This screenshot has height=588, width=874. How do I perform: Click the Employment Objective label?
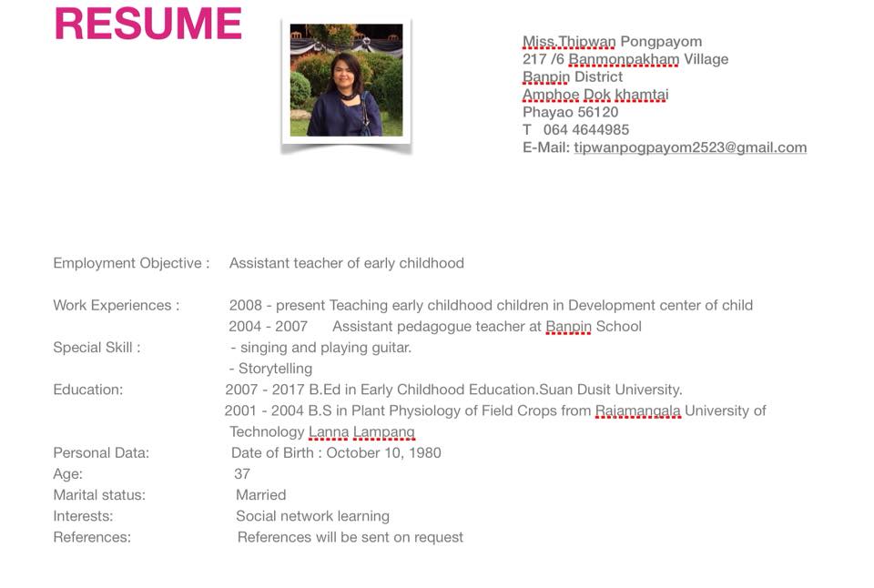(131, 263)
